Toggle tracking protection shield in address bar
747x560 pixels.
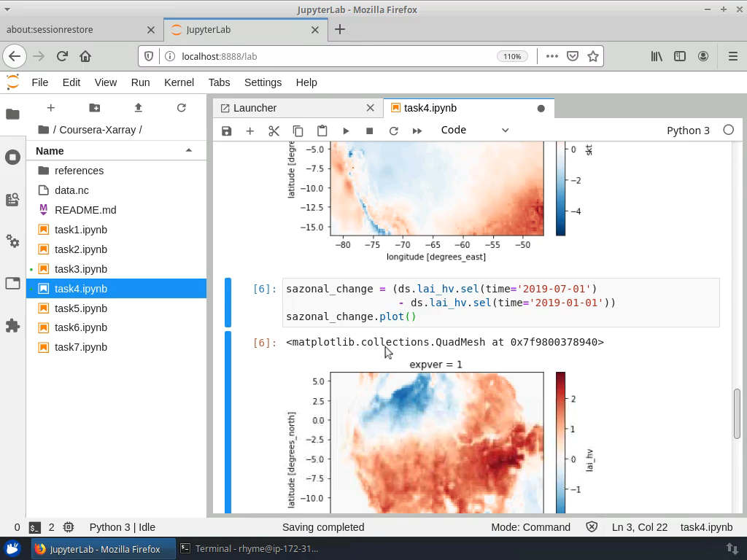pyautogui.click(x=148, y=55)
